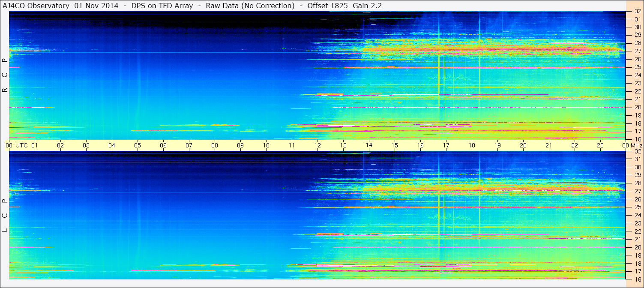Click the 23 hour marker on time axis
This screenshot has width=644, height=288.
[600, 145]
